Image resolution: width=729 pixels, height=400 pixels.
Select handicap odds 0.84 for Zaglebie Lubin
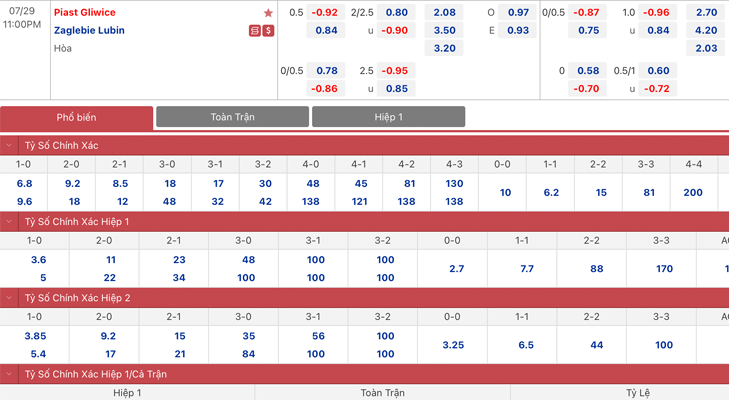click(x=325, y=31)
